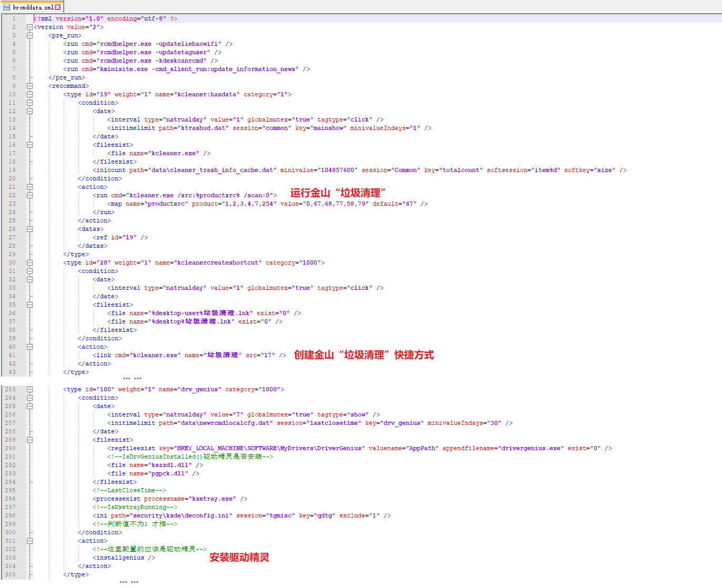Toggle the fold for type id="19" block
The width and height of the screenshot is (722, 588).
[30, 94]
